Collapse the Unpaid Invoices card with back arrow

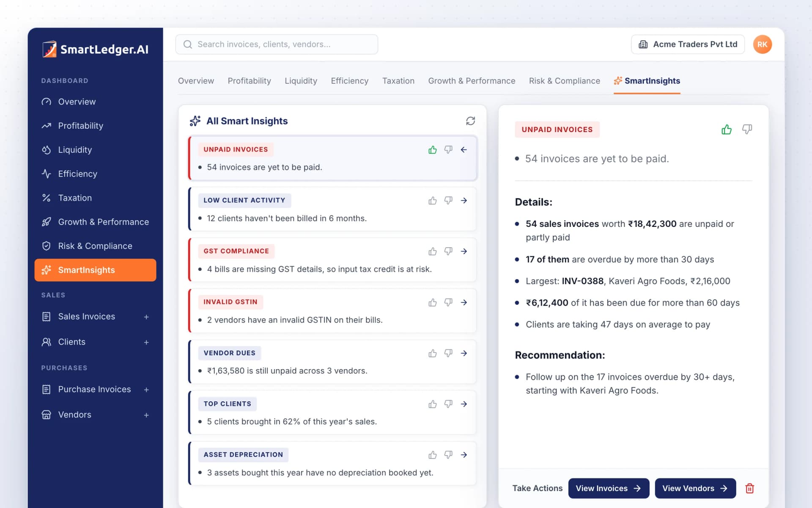(464, 149)
